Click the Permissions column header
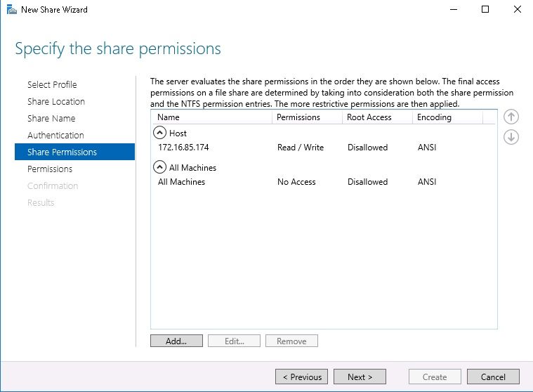This screenshot has height=392, width=533. [307, 117]
